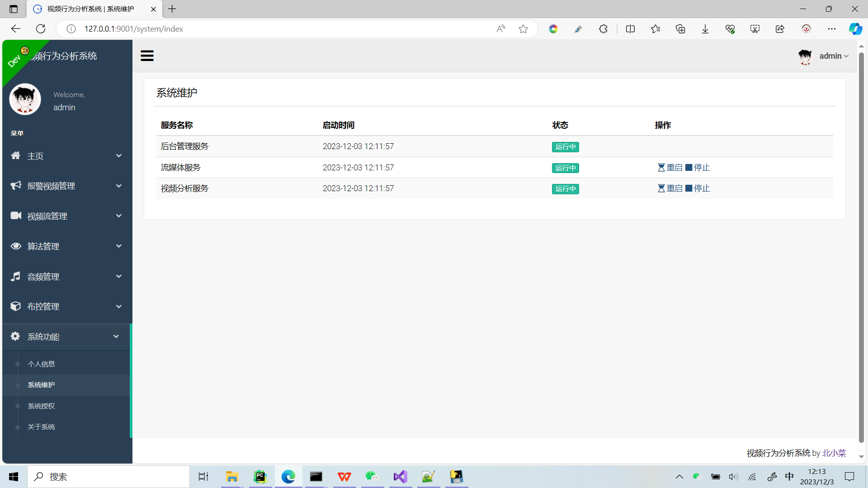868x488 pixels.
Task: Open browser extensions puzzle icon
Action: point(603,29)
